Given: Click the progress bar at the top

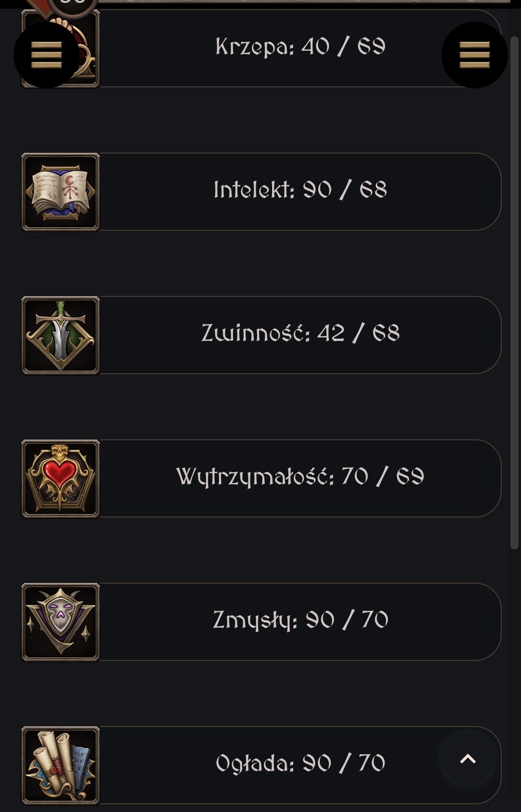Looking at the screenshot, I should click(x=304, y=1).
